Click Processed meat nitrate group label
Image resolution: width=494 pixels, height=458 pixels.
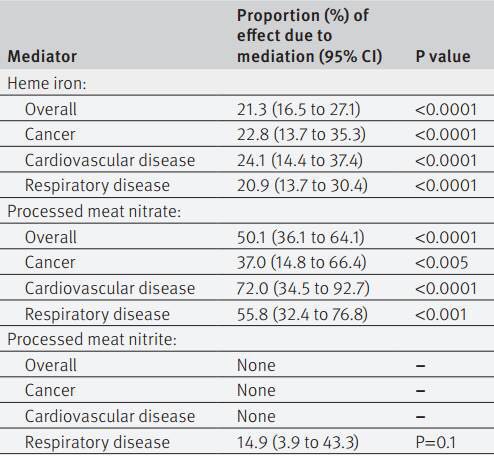coord(94,211)
